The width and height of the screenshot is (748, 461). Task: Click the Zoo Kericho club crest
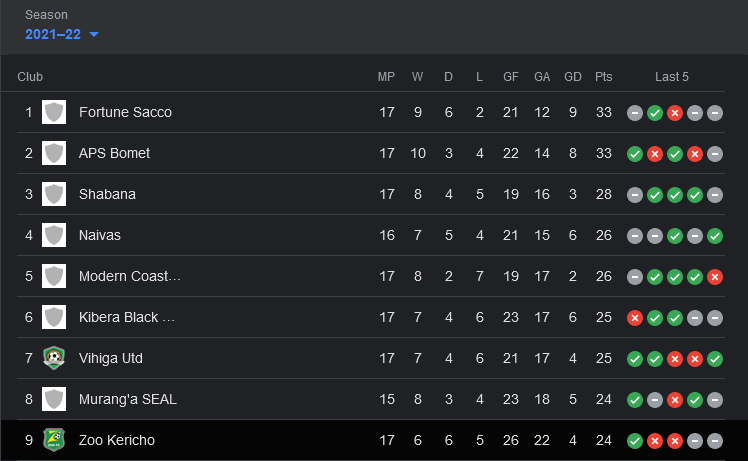tap(54, 440)
